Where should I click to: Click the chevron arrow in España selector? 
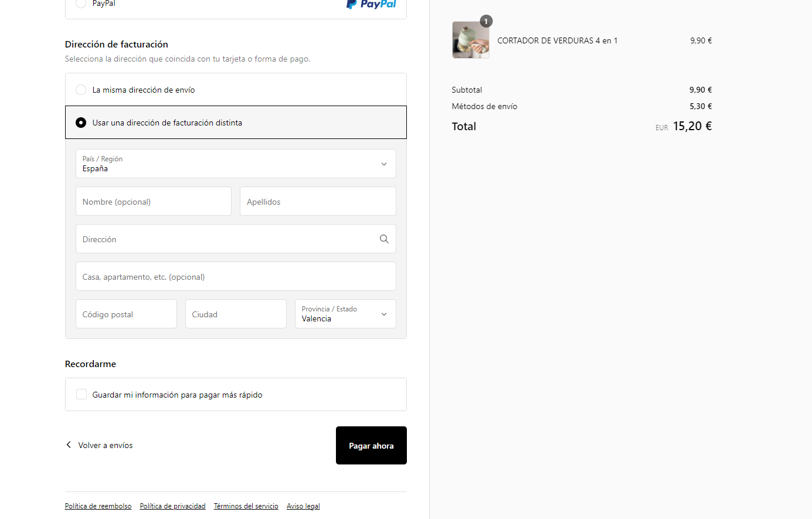coord(384,164)
